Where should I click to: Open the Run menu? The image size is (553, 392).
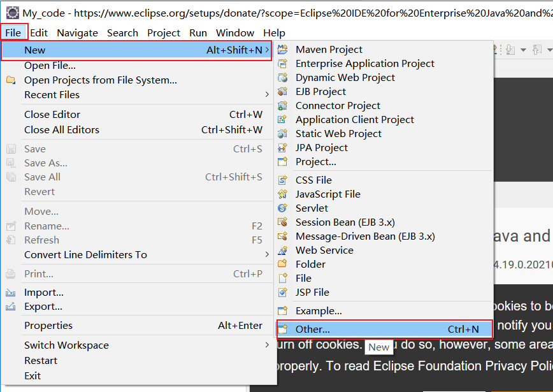pyautogui.click(x=197, y=33)
